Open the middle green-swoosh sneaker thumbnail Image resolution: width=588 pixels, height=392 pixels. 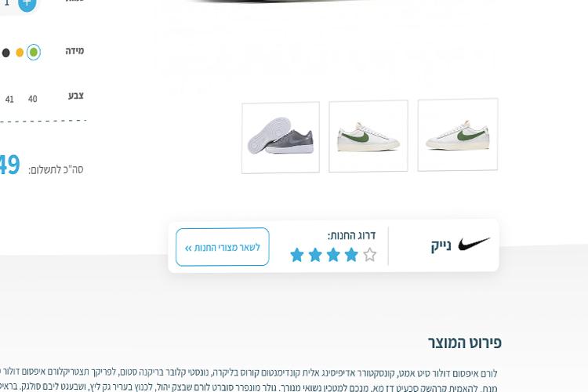pos(368,136)
